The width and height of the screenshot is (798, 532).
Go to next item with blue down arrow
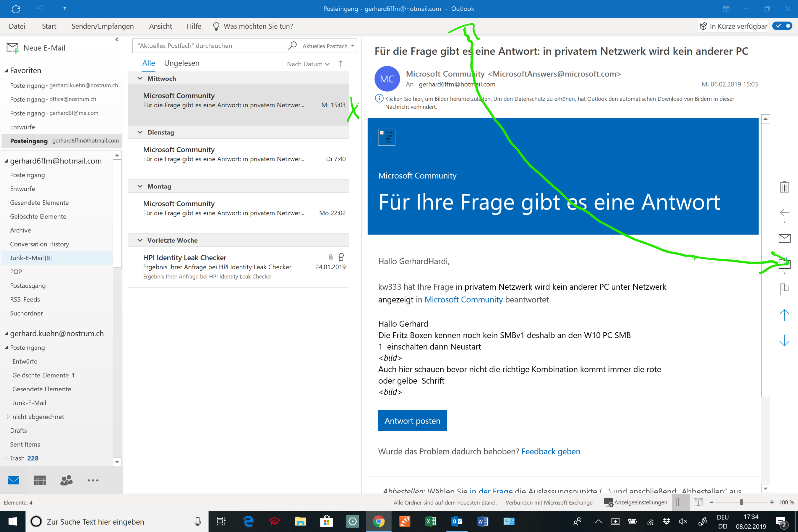pyautogui.click(x=784, y=340)
